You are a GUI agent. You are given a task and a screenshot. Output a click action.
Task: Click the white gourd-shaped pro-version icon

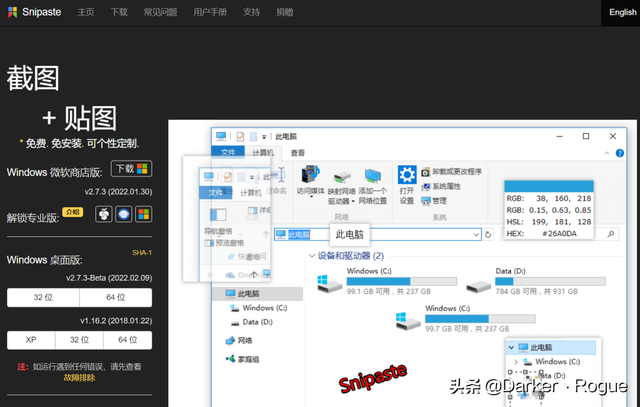point(104,214)
